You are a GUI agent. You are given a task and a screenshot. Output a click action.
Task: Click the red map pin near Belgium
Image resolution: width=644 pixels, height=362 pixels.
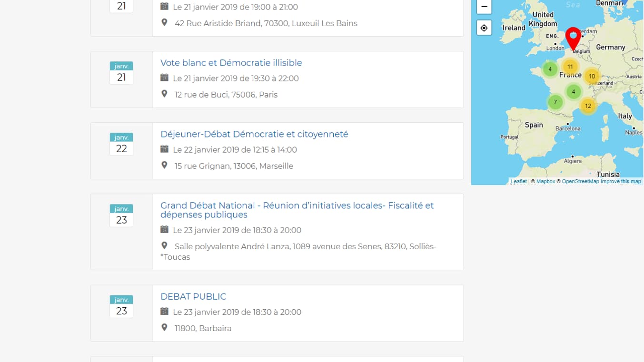point(573,37)
